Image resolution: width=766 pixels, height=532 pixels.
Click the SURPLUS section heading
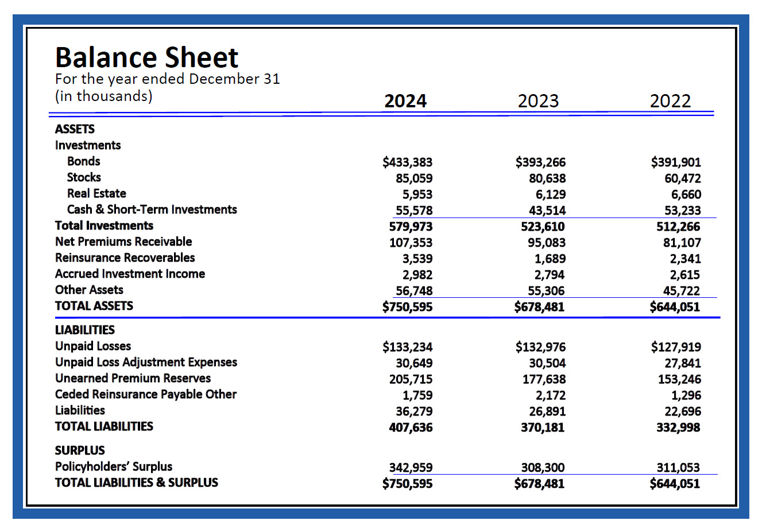point(80,451)
